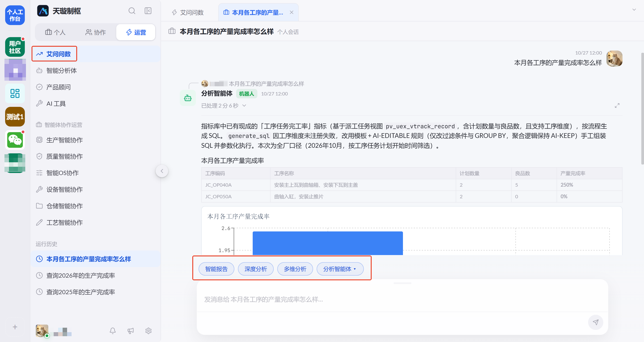Open notifications bell icon
Screen dimensions: 644x342
click(113, 331)
